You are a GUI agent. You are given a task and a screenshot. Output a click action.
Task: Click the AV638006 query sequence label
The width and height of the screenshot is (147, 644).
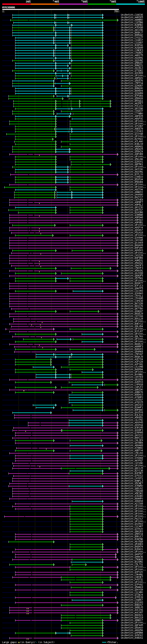(x=8, y=8)
